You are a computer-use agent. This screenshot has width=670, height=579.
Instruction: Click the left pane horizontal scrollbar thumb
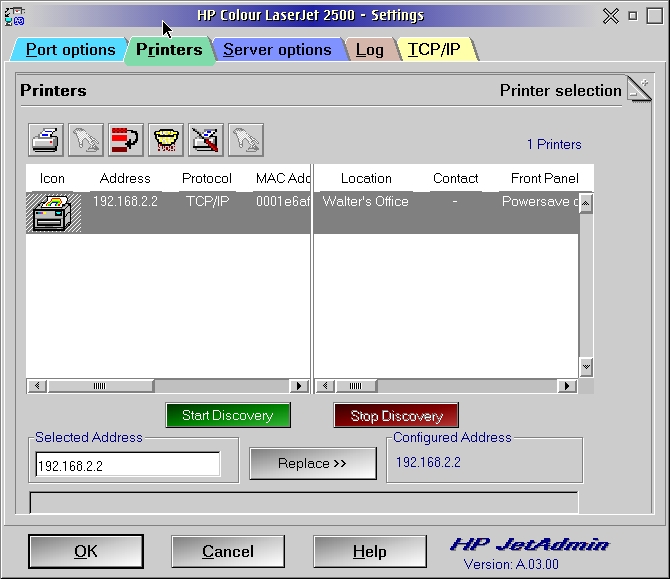point(100,386)
